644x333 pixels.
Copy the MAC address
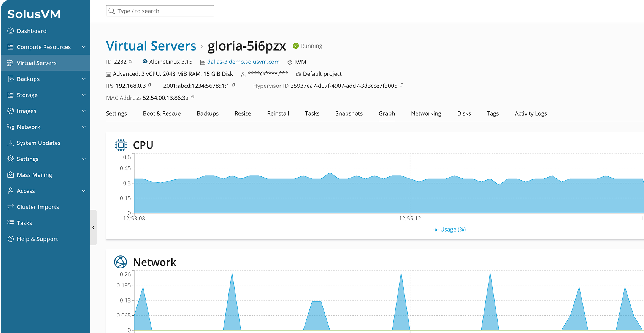click(192, 97)
